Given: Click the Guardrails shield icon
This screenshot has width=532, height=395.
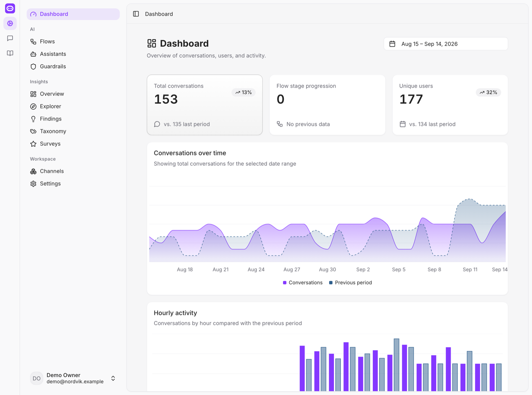Looking at the screenshot, I should tap(33, 67).
